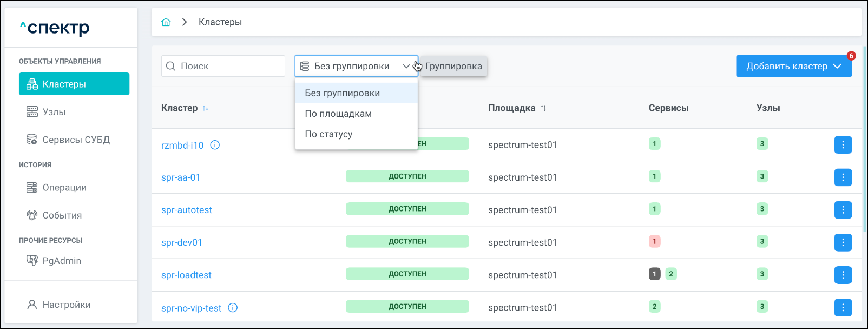
Task: Click the Кластер column sort icon
Action: point(206,108)
